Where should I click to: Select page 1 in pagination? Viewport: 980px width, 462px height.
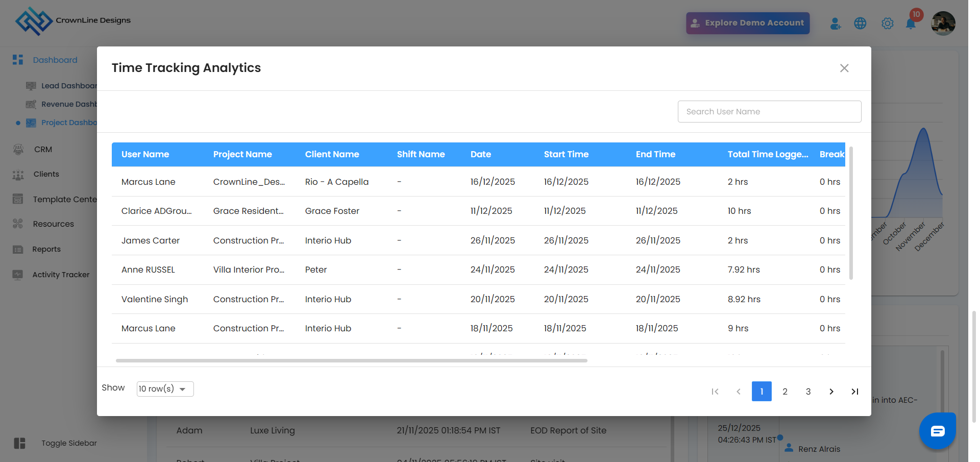point(762,392)
